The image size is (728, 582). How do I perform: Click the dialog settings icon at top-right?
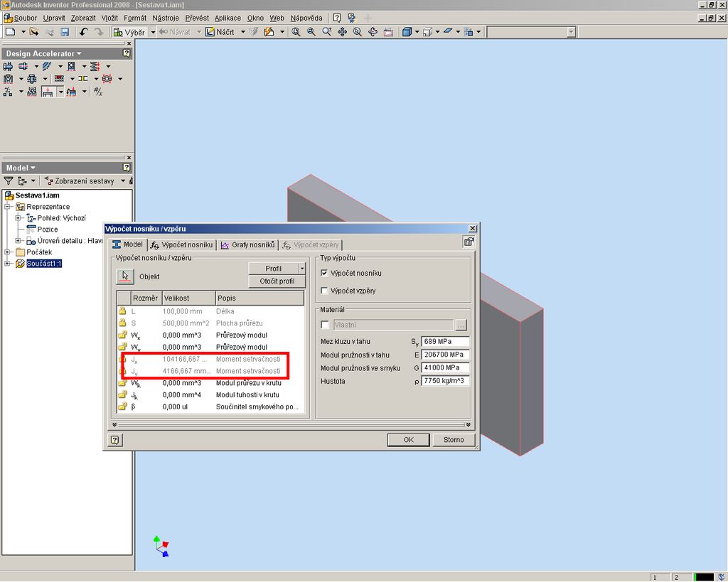pyautogui.click(x=469, y=242)
